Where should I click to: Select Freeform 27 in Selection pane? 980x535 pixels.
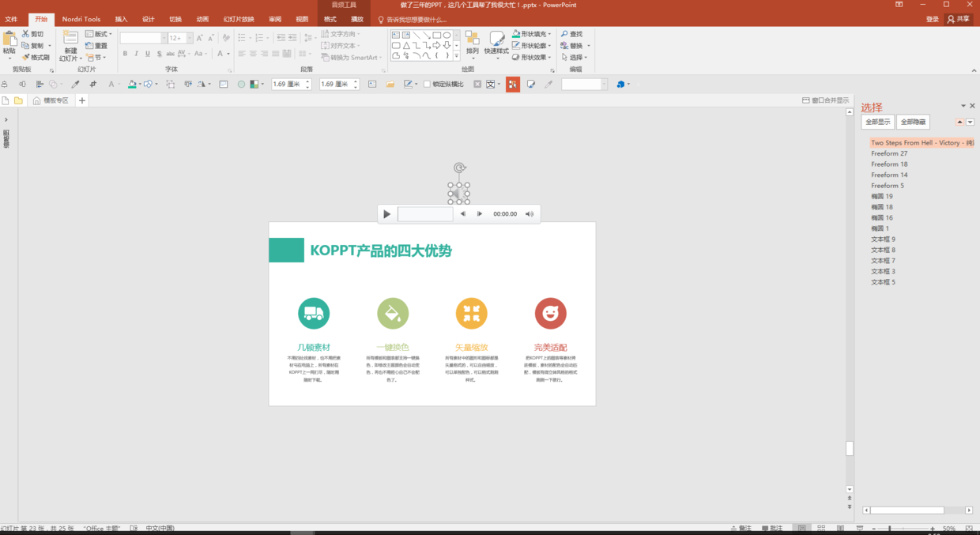[889, 153]
